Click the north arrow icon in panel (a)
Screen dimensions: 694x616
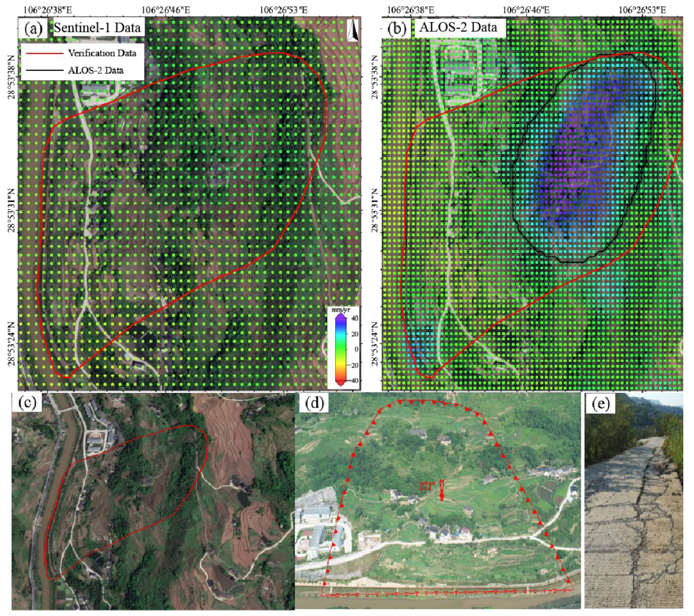point(353,30)
